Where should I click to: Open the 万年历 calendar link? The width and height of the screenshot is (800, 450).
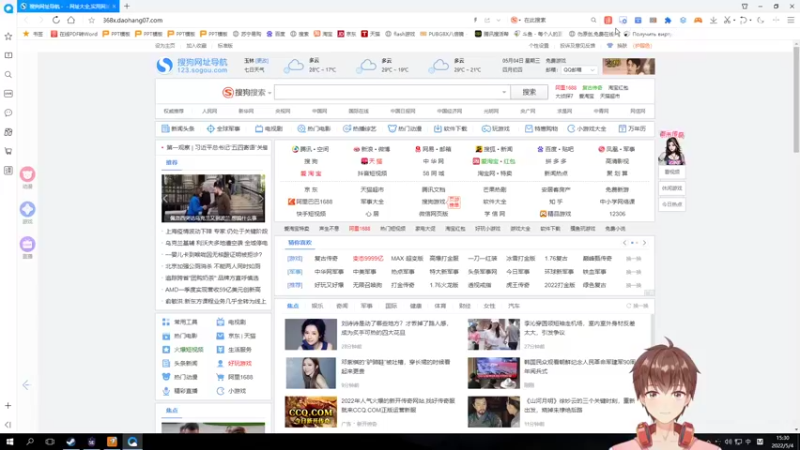click(632, 129)
